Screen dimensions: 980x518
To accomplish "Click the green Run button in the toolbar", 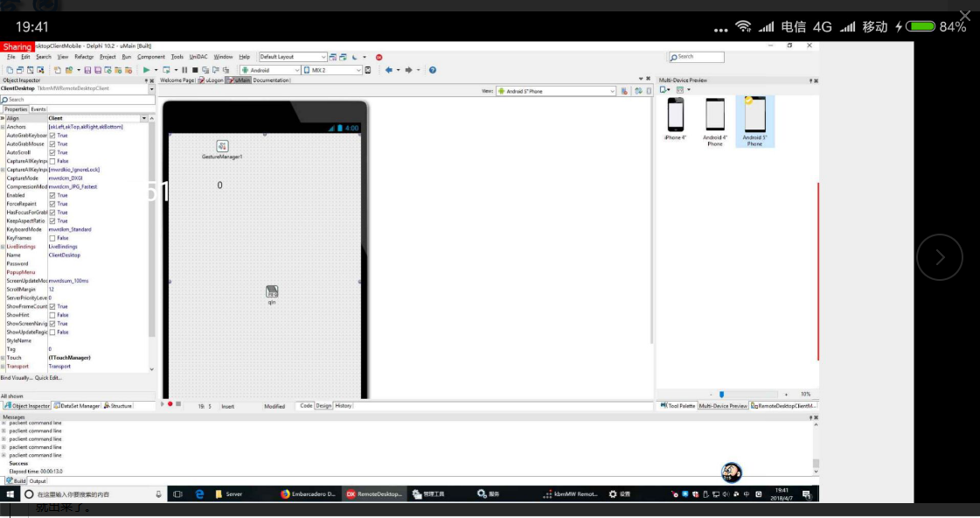I will (x=146, y=70).
